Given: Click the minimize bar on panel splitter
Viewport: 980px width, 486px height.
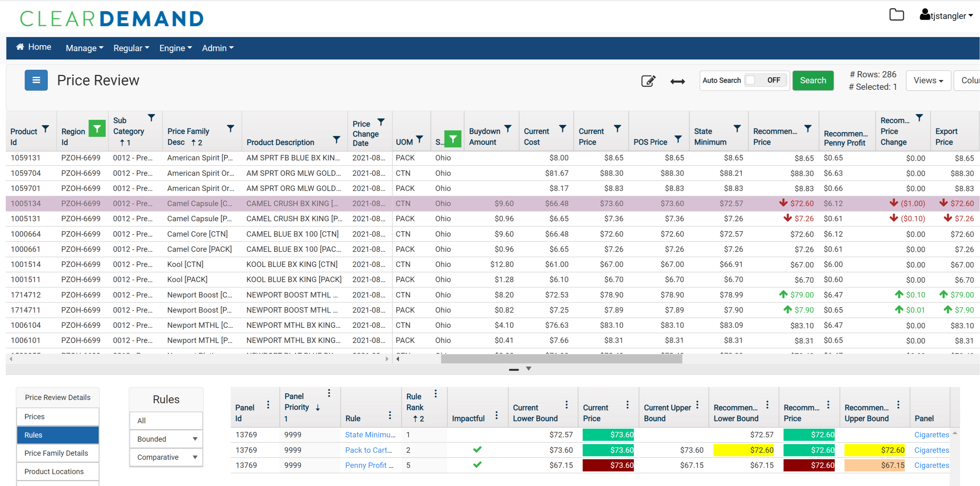Looking at the screenshot, I should tap(514, 370).
